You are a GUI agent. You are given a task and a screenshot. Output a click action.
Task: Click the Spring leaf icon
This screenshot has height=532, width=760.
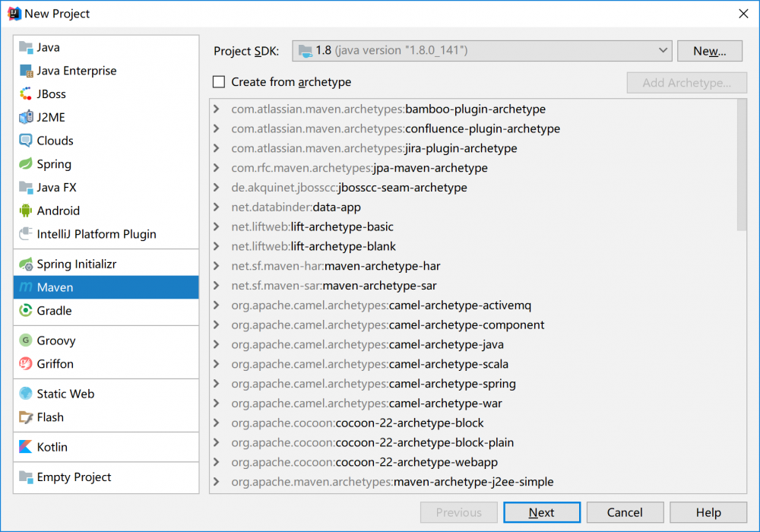click(25, 164)
